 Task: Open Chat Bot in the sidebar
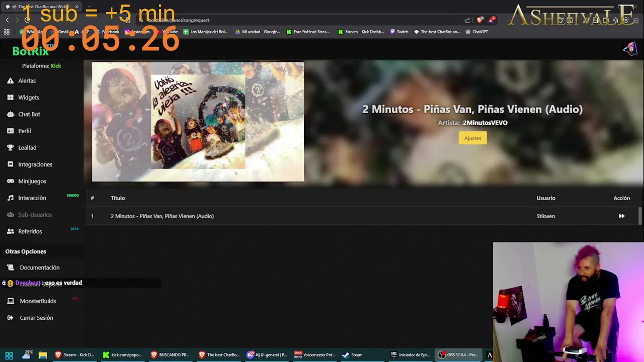click(x=29, y=114)
